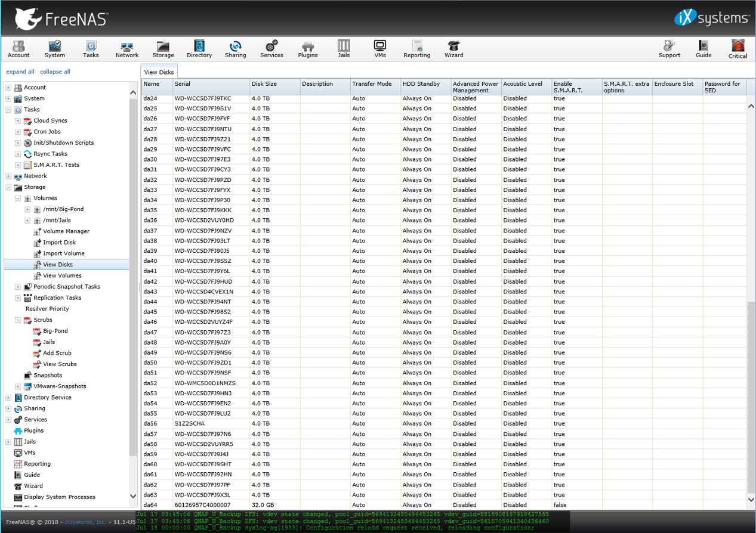This screenshot has height=533, width=756.
Task: Expand the Periodic Snapshot Tasks node
Action: point(18,287)
